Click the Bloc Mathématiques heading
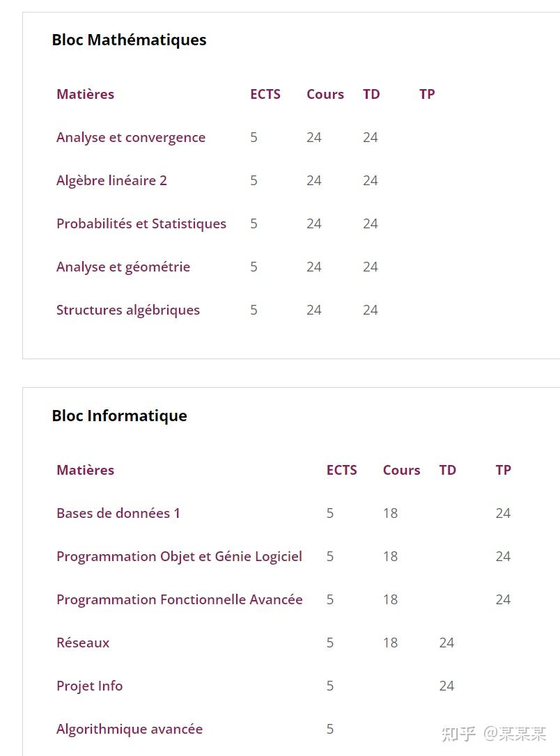The width and height of the screenshot is (560, 756). pyautogui.click(x=129, y=40)
